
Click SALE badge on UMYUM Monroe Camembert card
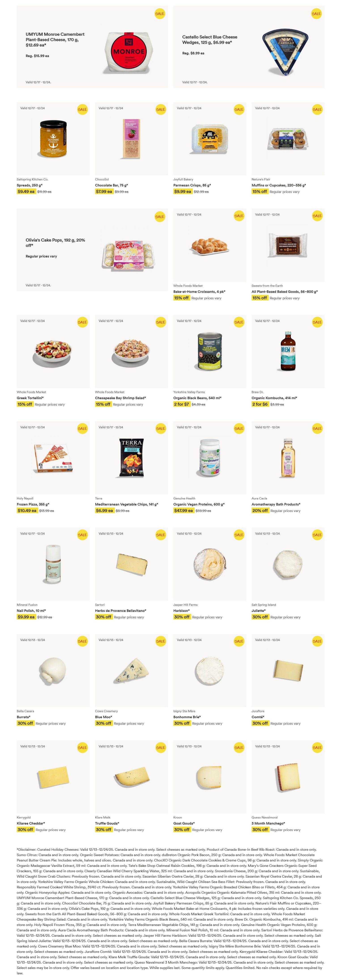pos(159,14)
